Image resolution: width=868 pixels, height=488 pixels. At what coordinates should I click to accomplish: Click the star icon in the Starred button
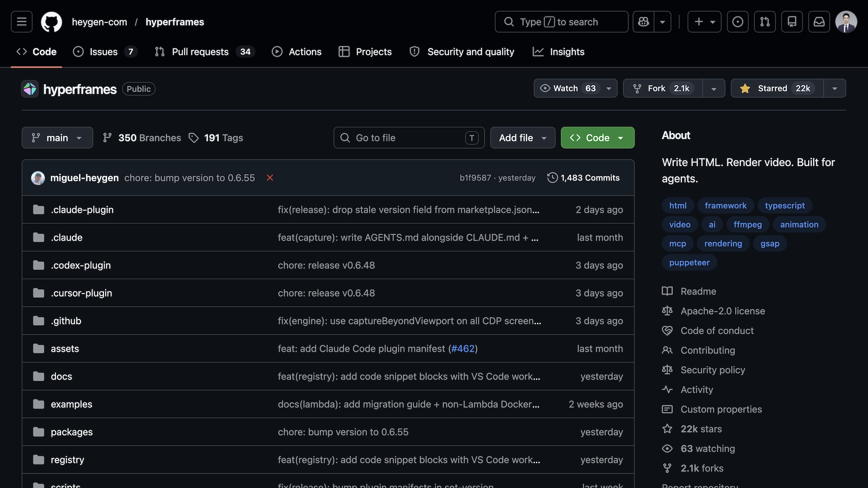[x=745, y=88]
